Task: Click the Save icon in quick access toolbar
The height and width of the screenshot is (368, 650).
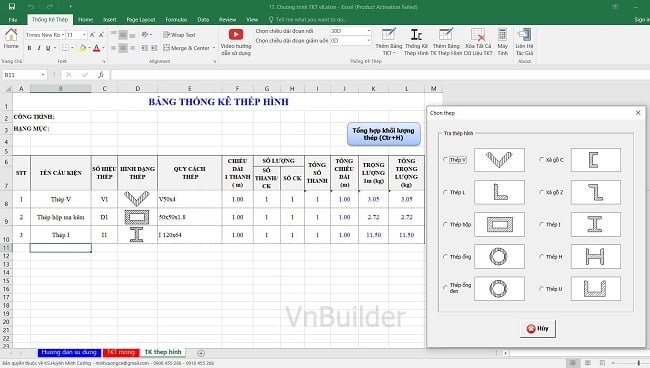Action: tap(12, 7)
